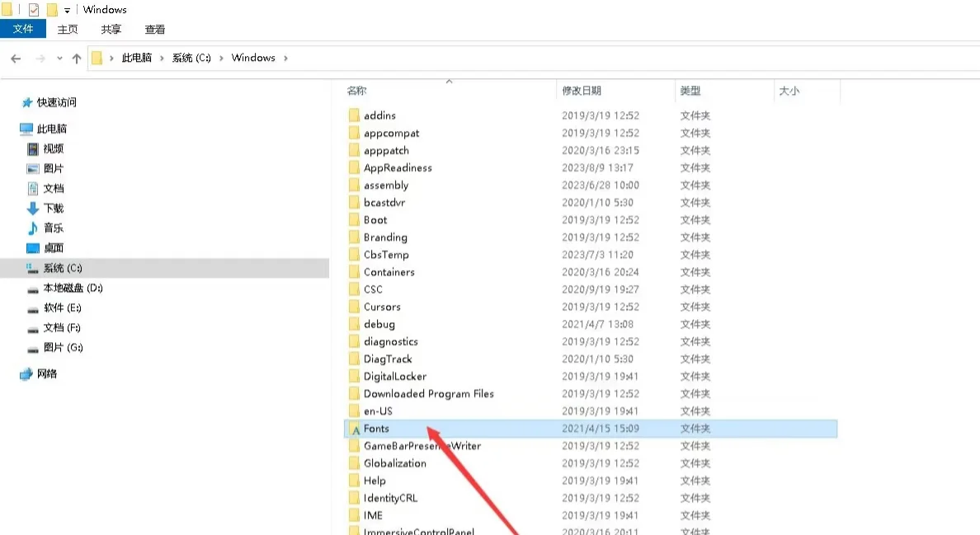Switch to the 主页 tab
Image resolution: width=980 pixels, height=535 pixels.
coord(68,30)
